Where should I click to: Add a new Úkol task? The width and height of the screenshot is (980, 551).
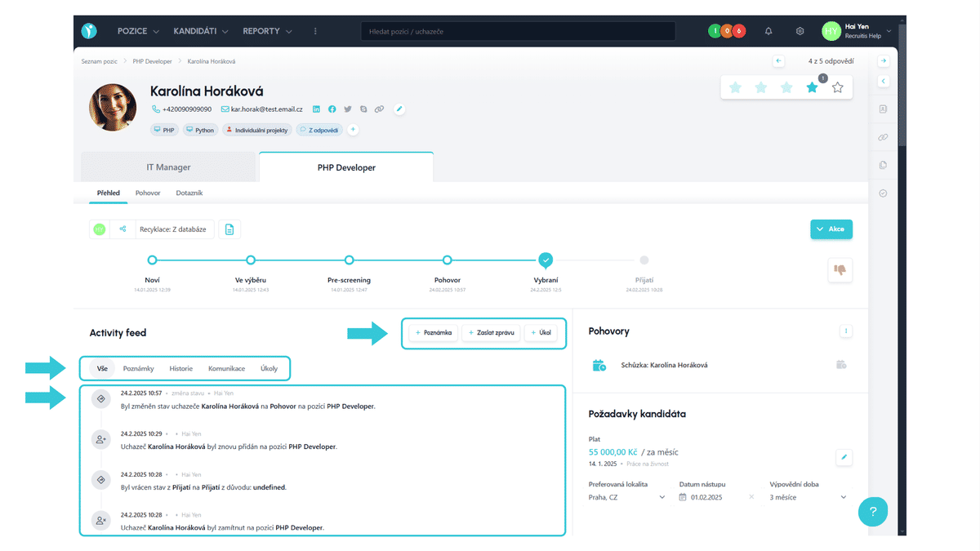coord(541,333)
